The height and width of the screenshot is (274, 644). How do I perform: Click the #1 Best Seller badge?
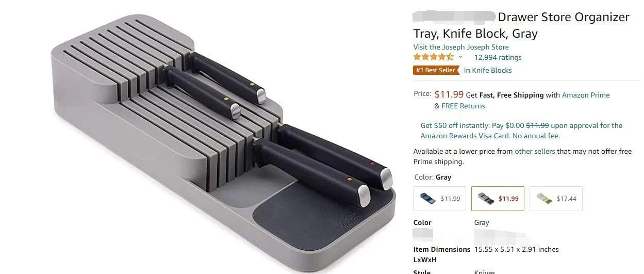(436, 70)
